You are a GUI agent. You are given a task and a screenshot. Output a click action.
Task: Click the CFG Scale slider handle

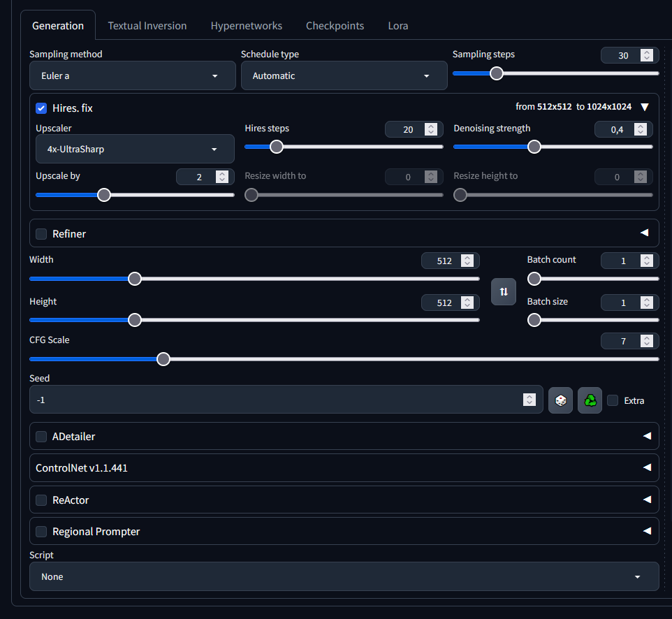click(x=163, y=359)
